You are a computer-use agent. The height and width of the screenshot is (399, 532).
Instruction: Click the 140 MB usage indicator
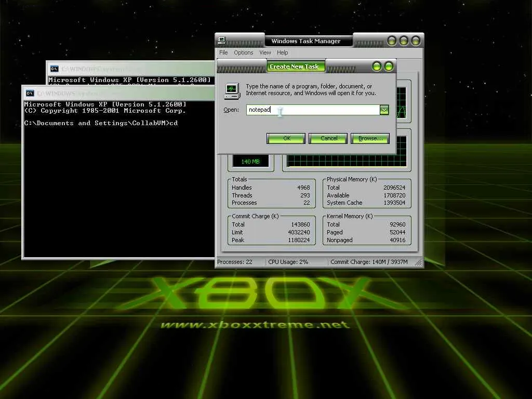(250, 162)
